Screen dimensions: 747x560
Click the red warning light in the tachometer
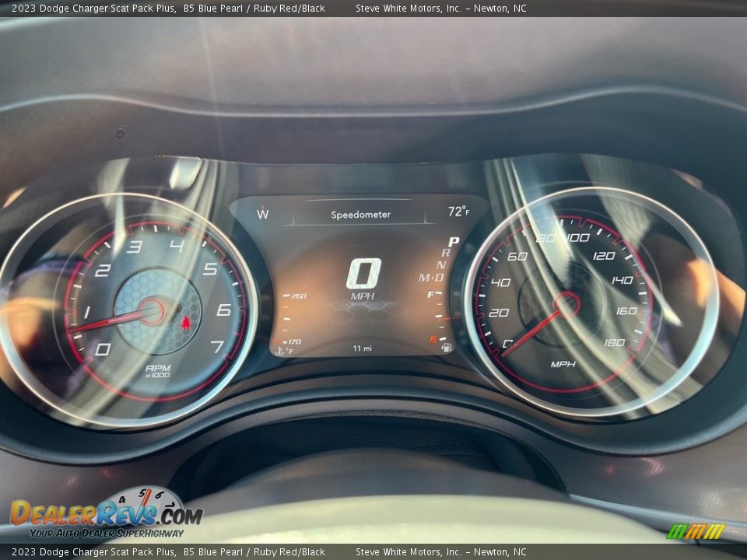pos(185,323)
